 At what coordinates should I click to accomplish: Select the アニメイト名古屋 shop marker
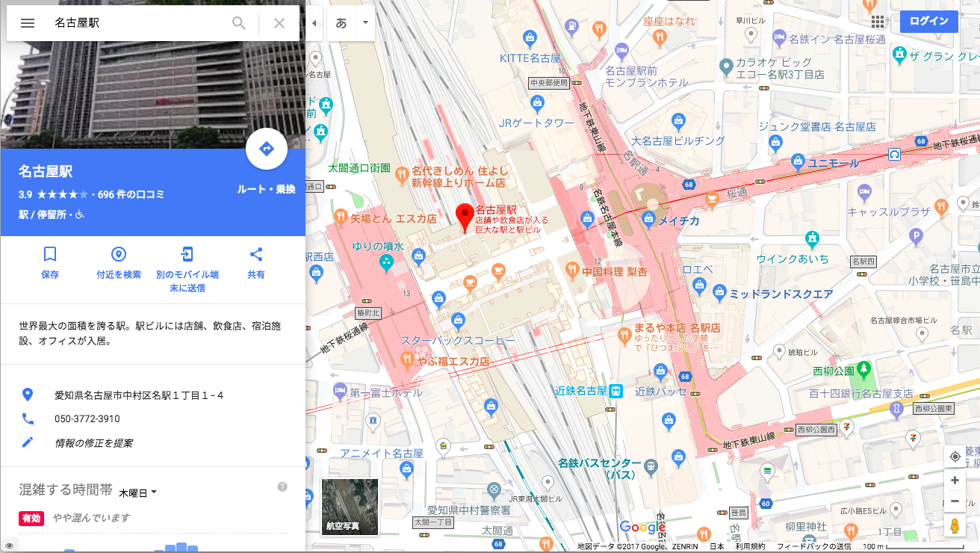[x=406, y=470]
